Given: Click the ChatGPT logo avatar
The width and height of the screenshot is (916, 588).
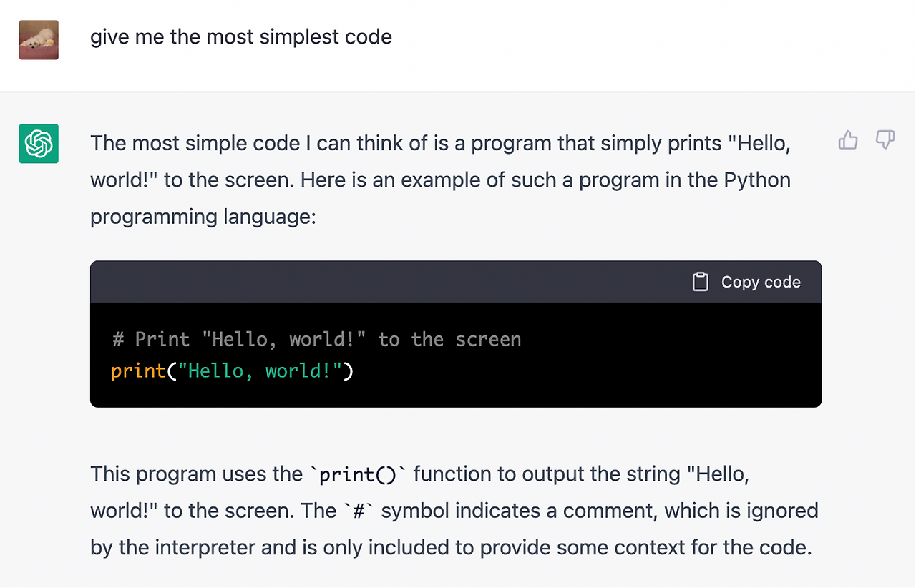Looking at the screenshot, I should click(39, 144).
